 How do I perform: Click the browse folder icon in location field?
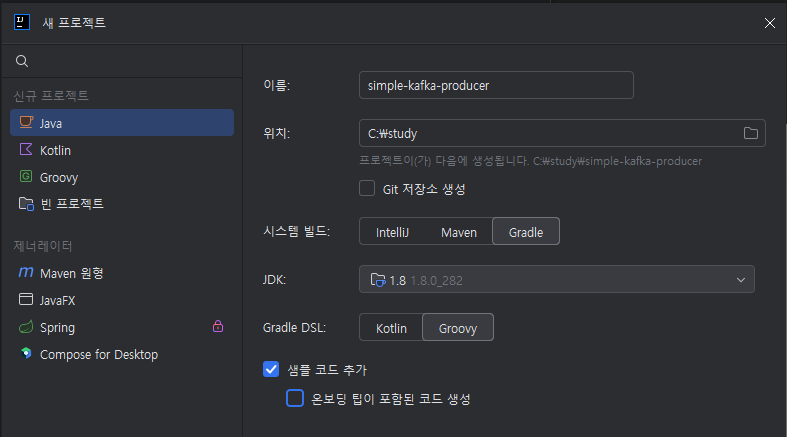coord(751,133)
